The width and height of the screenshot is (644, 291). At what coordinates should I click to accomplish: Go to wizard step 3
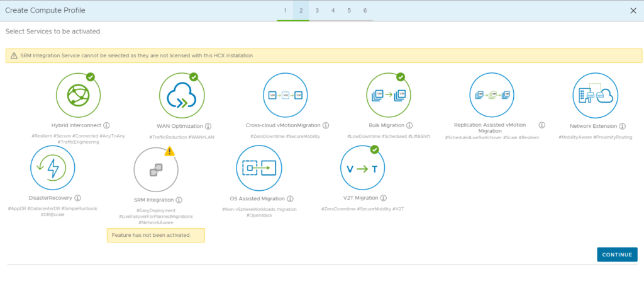317,11
